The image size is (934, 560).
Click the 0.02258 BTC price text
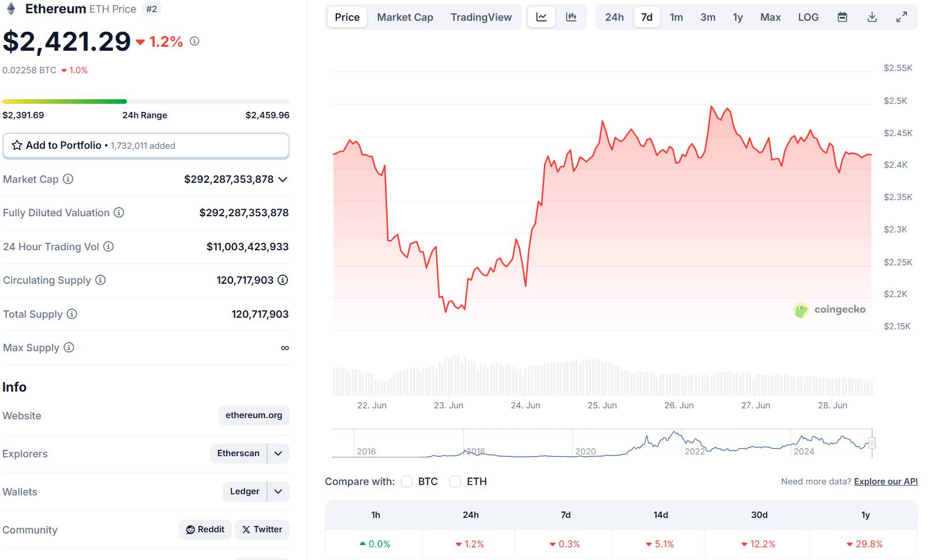coord(29,70)
